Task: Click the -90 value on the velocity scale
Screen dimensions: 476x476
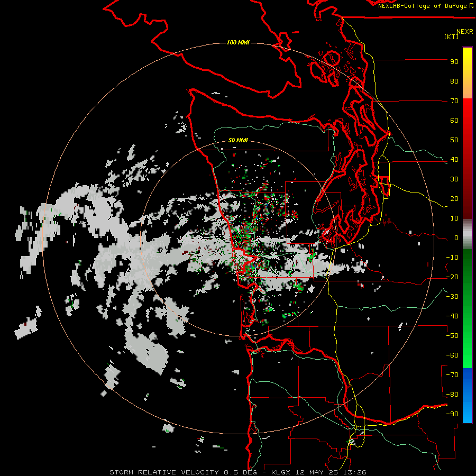Action: (452, 414)
